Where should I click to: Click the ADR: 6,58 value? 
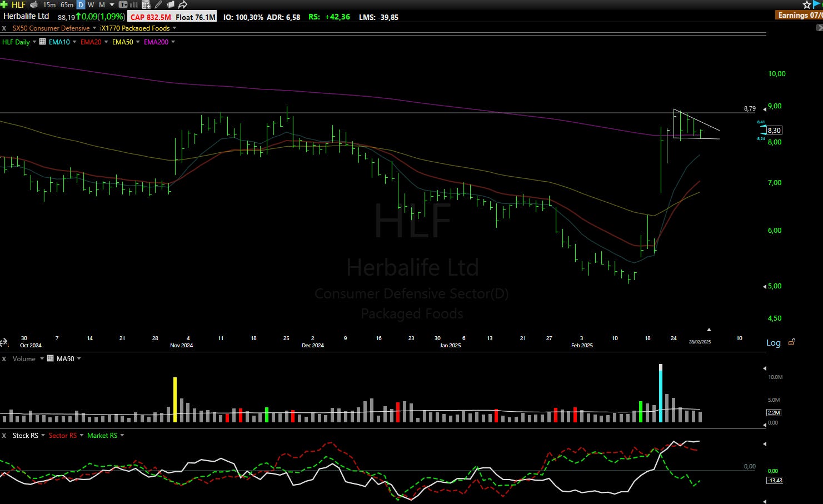[x=283, y=17]
